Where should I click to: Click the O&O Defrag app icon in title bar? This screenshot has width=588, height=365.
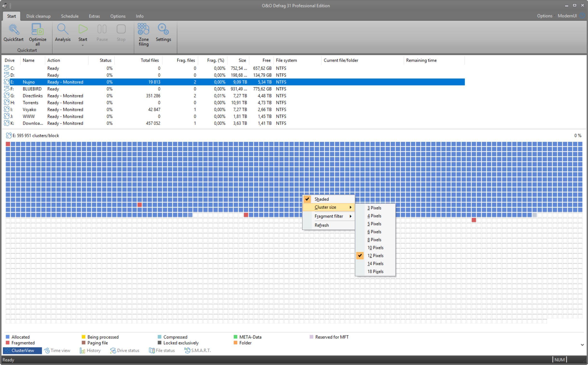[5, 5]
